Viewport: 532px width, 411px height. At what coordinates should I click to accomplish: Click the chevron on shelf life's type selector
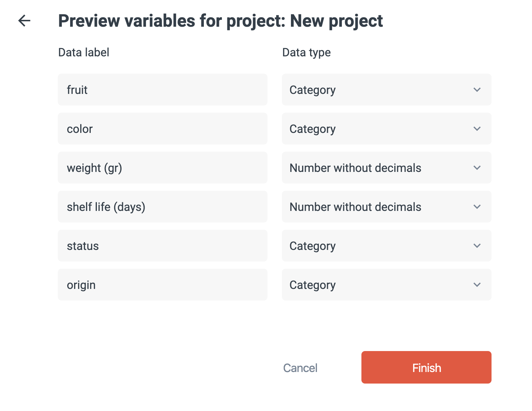tap(477, 207)
